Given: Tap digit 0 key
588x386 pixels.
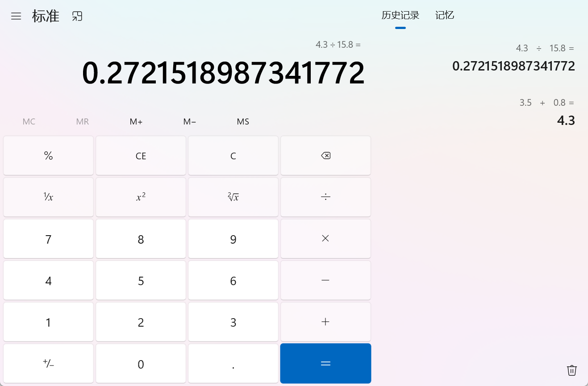Looking at the screenshot, I should click(x=141, y=363).
